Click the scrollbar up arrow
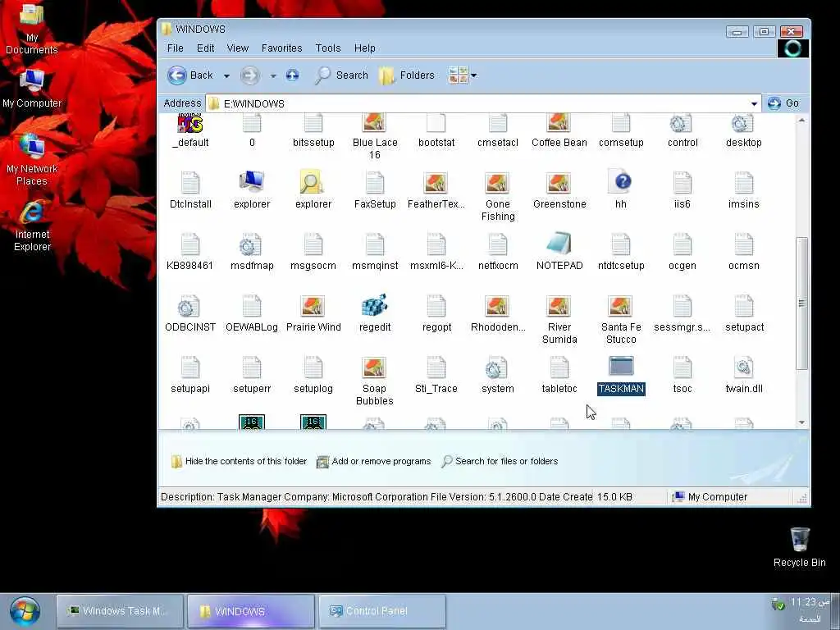Image resolution: width=840 pixels, height=630 pixels. click(801, 120)
